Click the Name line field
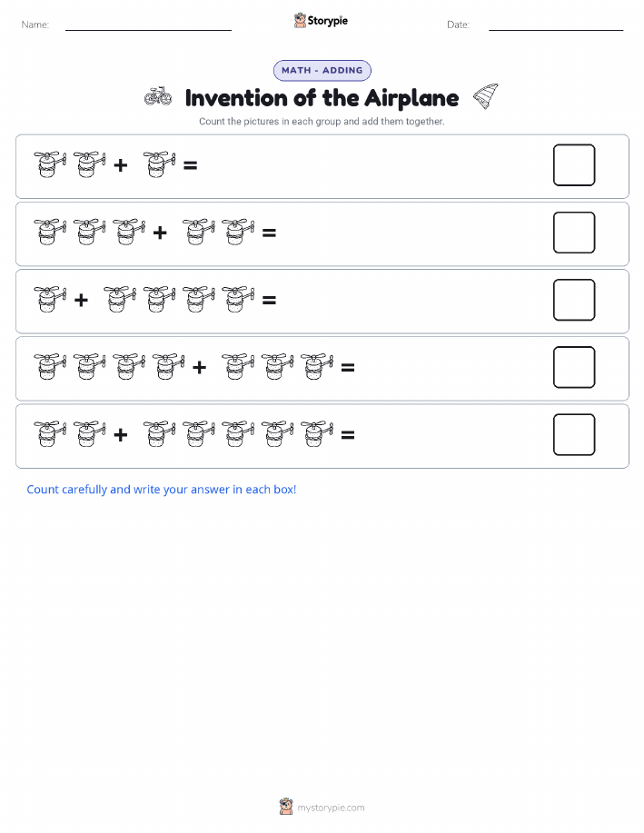Screen dimensions: 644x833 [x=148, y=25]
